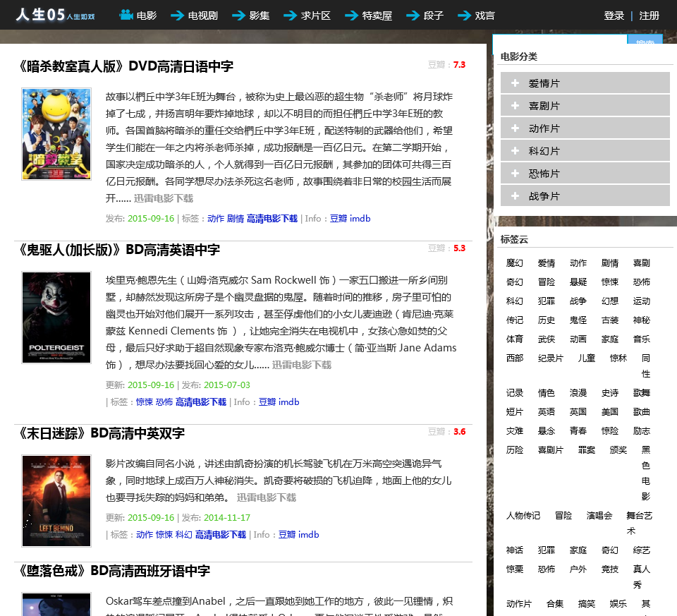677x616 pixels.
Task: Expand the 爱情片 category plus icon
Action: pos(515,83)
